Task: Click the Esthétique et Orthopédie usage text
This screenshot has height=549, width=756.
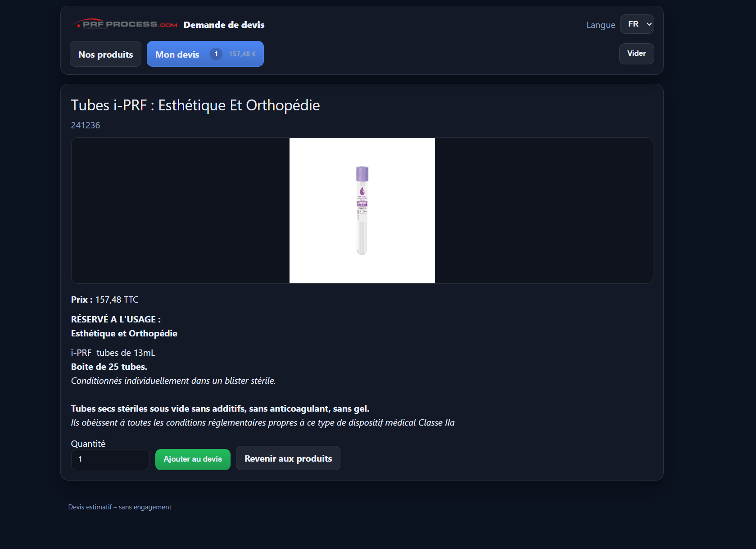Action: [124, 333]
